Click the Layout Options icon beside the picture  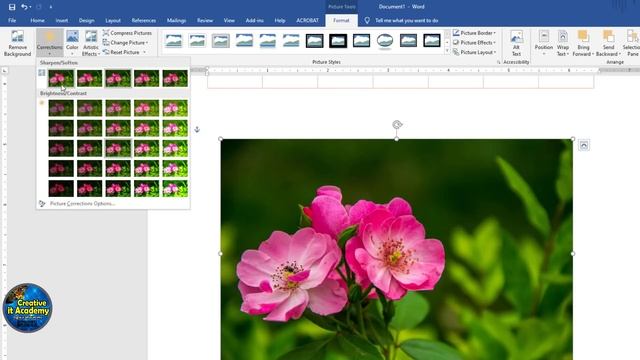[x=584, y=145]
